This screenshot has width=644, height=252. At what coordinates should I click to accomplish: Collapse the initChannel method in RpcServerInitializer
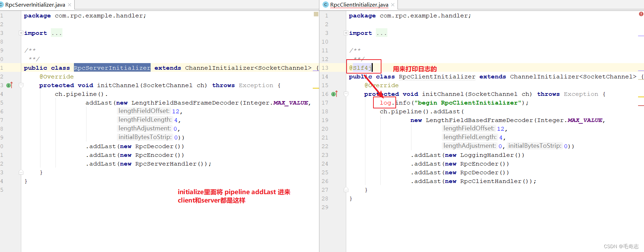[21, 85]
